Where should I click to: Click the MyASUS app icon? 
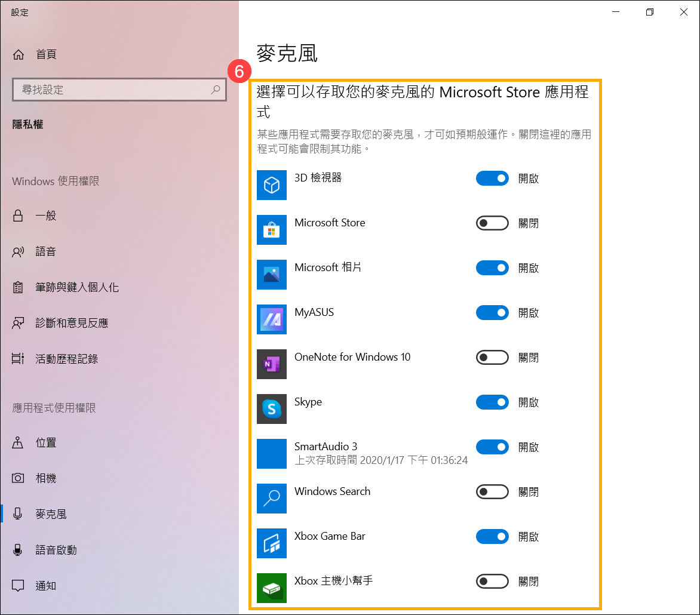[x=271, y=319]
